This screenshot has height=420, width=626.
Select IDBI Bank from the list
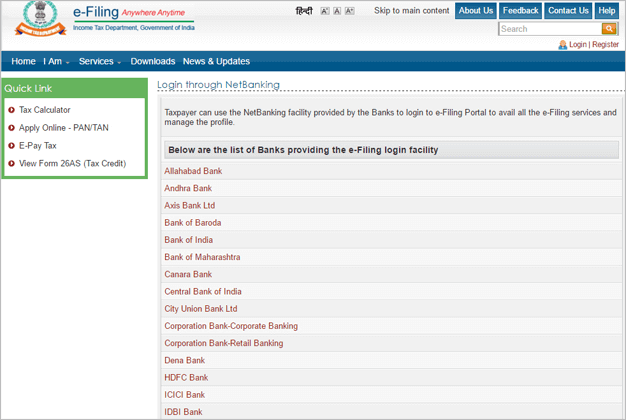click(183, 412)
